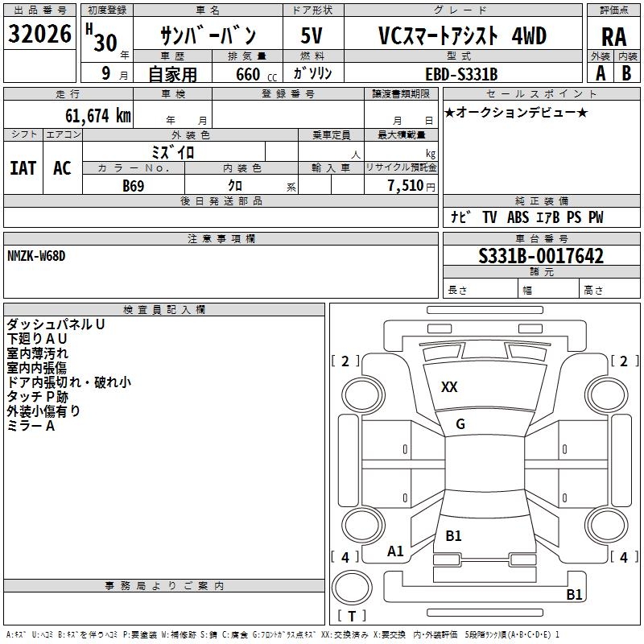Click the NMZK-W68D note text
The height and width of the screenshot is (644, 644).
36,256
